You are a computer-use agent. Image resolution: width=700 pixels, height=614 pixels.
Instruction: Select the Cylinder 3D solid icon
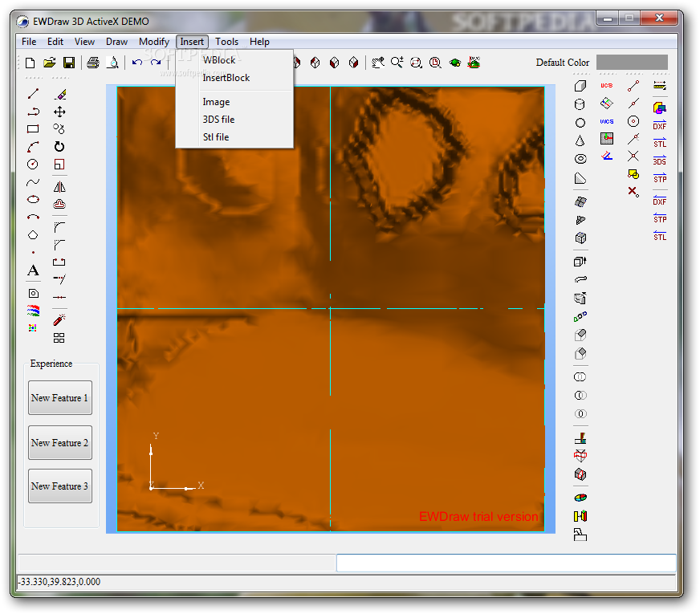pyautogui.click(x=580, y=104)
